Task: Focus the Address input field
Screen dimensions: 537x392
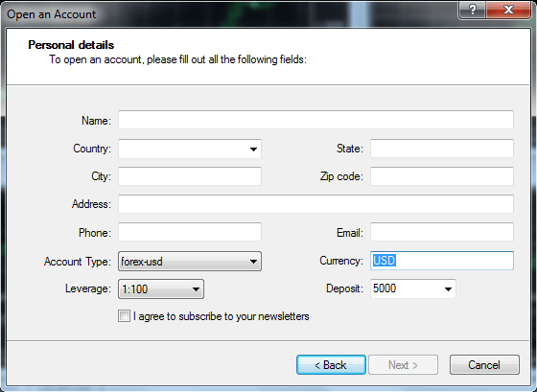Action: pos(315,204)
